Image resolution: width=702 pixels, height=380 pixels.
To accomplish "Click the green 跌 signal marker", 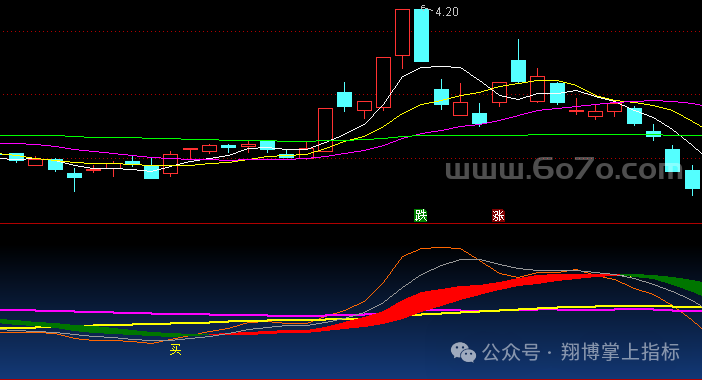I will (x=420, y=216).
